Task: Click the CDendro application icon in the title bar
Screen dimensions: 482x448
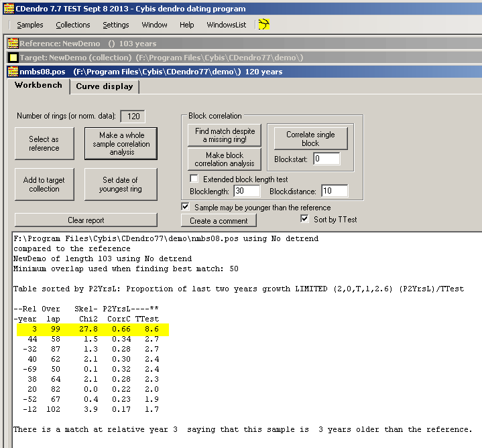Action: pos(9,9)
